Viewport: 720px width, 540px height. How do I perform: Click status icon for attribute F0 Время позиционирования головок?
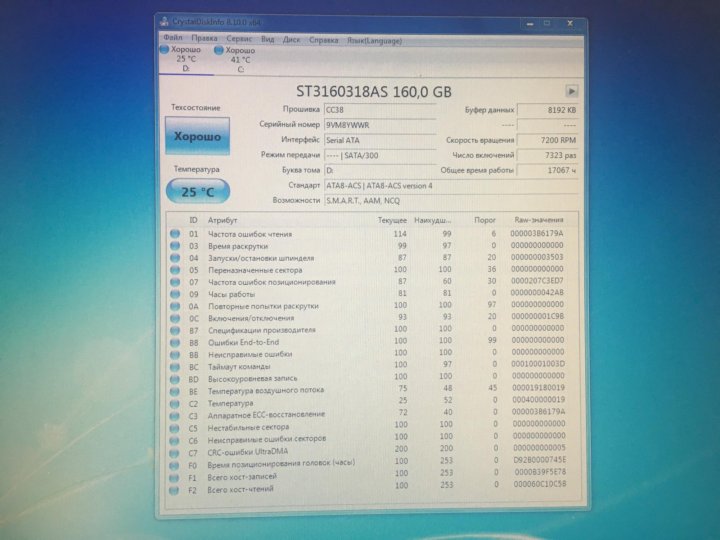(x=174, y=466)
